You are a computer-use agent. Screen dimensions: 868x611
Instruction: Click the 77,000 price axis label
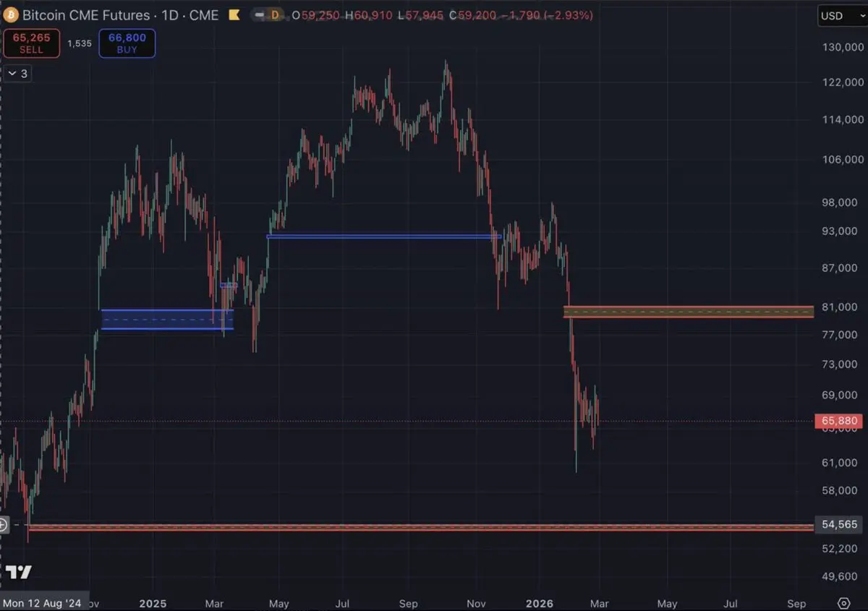coord(840,334)
